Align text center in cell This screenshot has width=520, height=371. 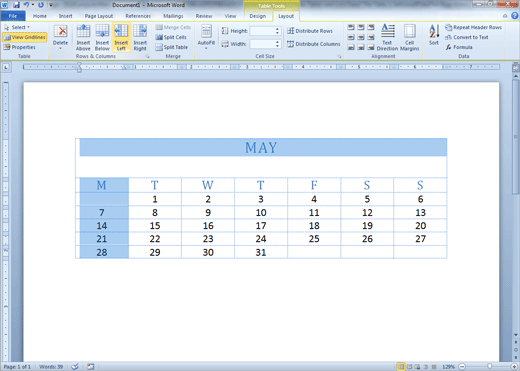click(361, 37)
